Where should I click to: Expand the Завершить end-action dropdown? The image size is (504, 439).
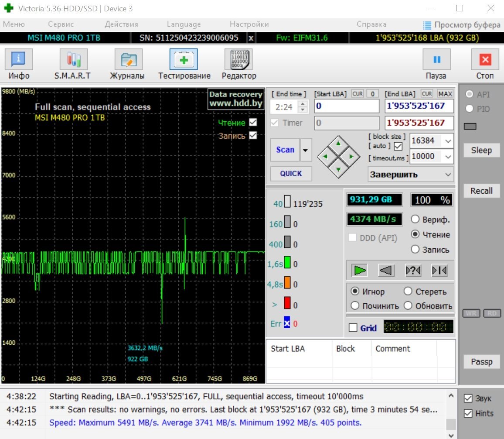448,175
